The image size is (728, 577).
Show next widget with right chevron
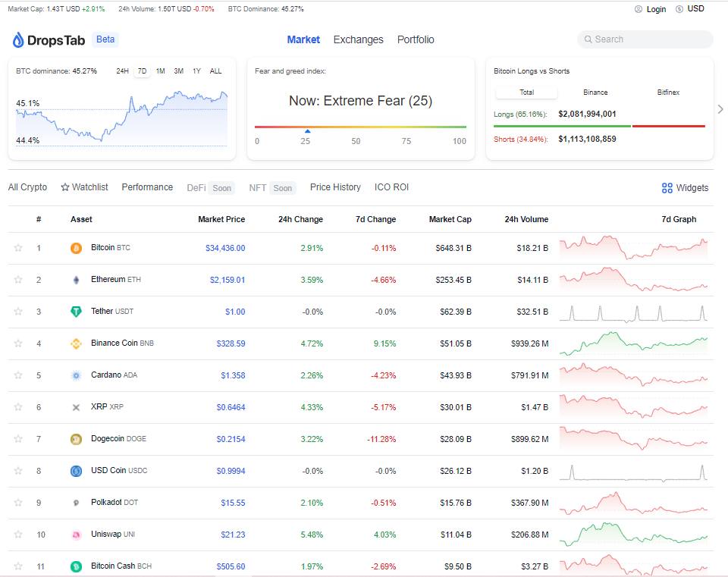point(720,109)
